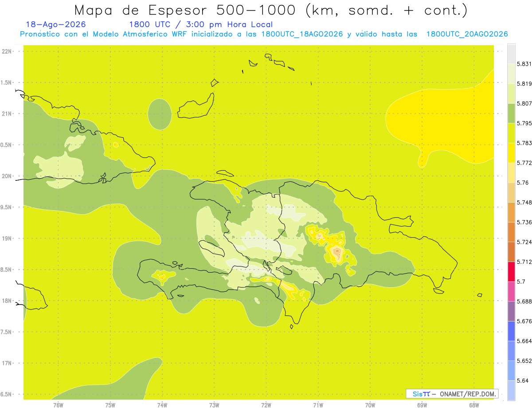This screenshot has height=411, width=532.
Task: Select the yellow-green swatch between 5.783 and 5.795
Action: click(511, 133)
